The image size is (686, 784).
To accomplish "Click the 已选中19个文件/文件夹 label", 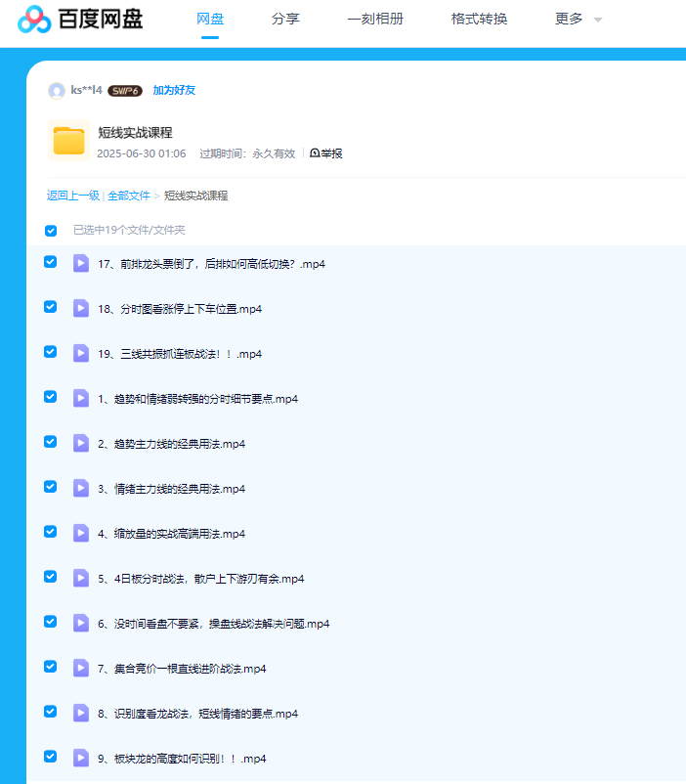I will pyautogui.click(x=129, y=230).
